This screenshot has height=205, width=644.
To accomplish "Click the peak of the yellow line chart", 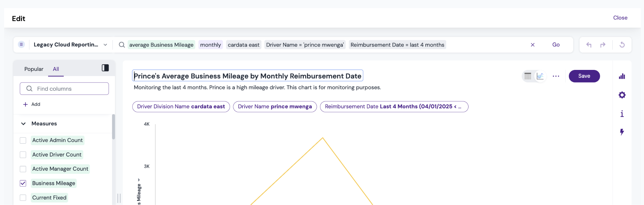I will click(x=323, y=138).
